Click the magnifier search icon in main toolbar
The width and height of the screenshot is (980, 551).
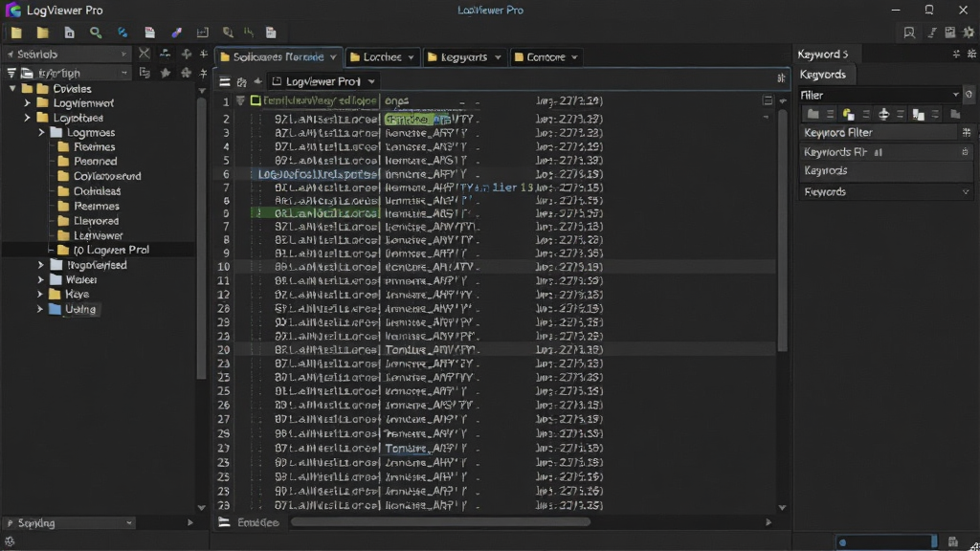[x=96, y=33]
